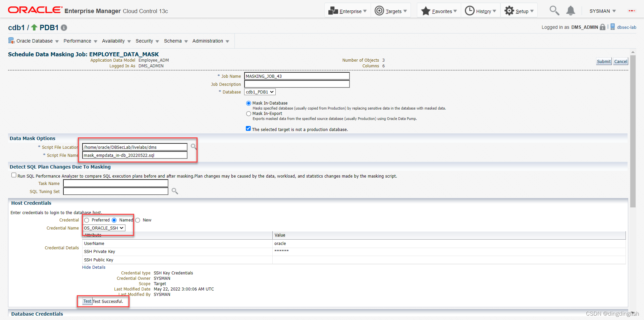Click Script File Name field

tap(135, 155)
